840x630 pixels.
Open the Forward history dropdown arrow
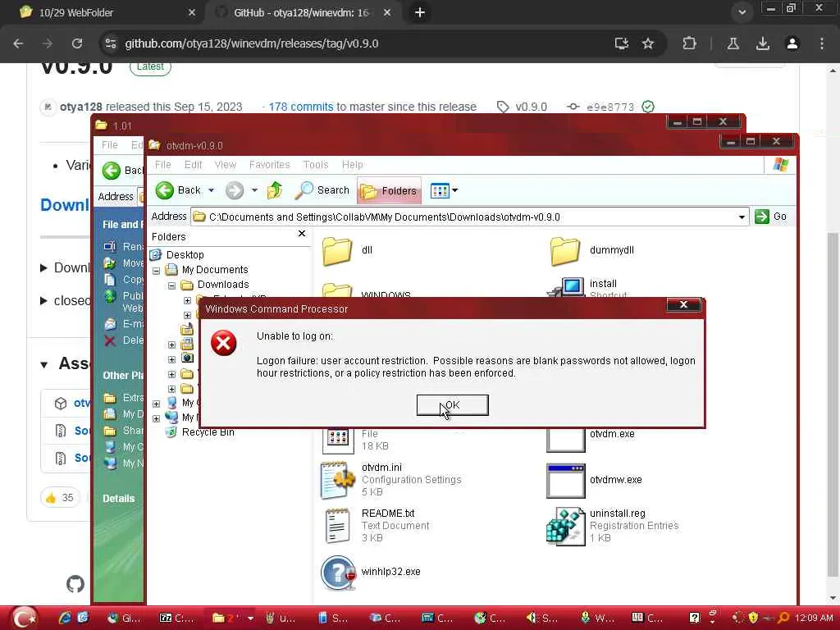pyautogui.click(x=254, y=190)
